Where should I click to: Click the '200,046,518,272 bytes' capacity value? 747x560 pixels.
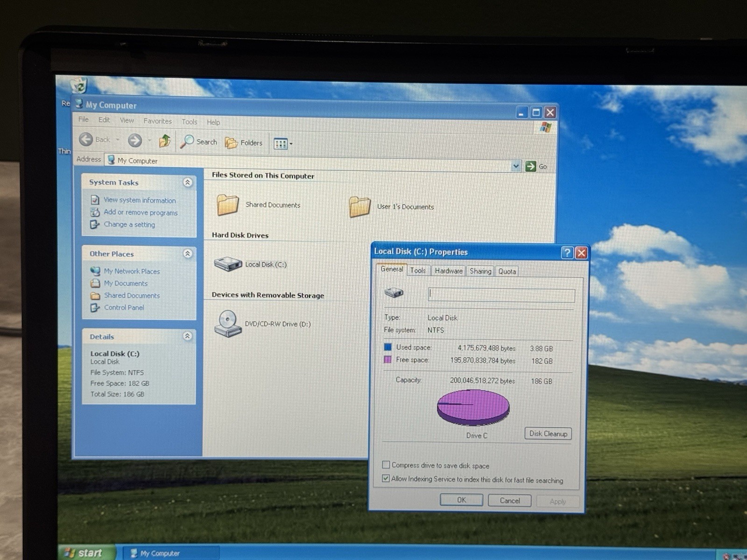tap(482, 381)
